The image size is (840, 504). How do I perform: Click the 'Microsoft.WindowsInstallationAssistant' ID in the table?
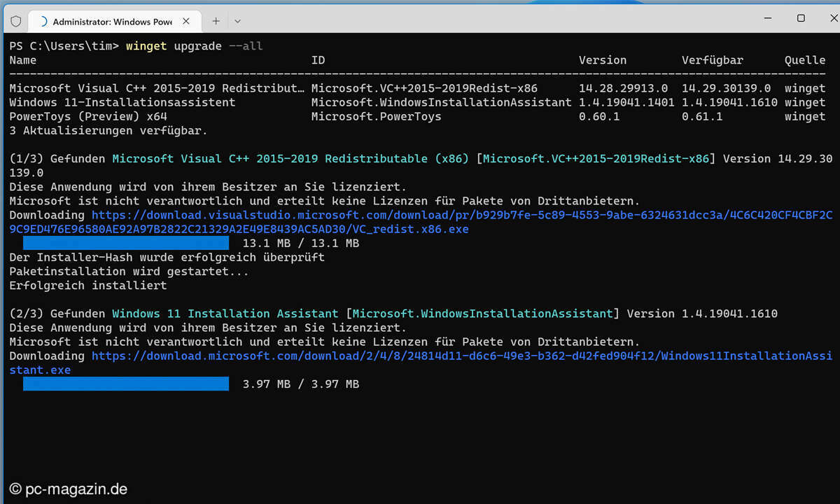point(441,102)
